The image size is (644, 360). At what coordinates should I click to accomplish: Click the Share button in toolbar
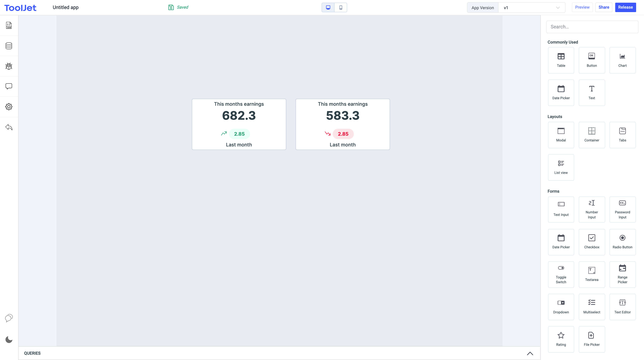coord(604,7)
